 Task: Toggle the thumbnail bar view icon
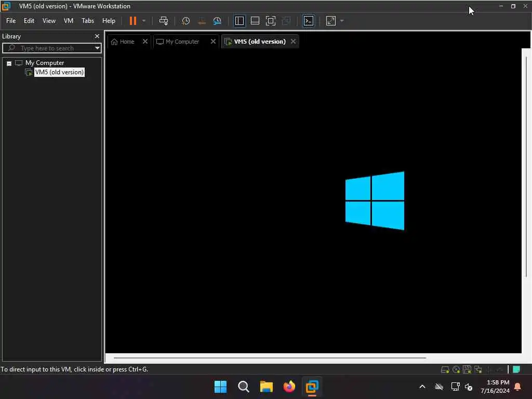255,21
